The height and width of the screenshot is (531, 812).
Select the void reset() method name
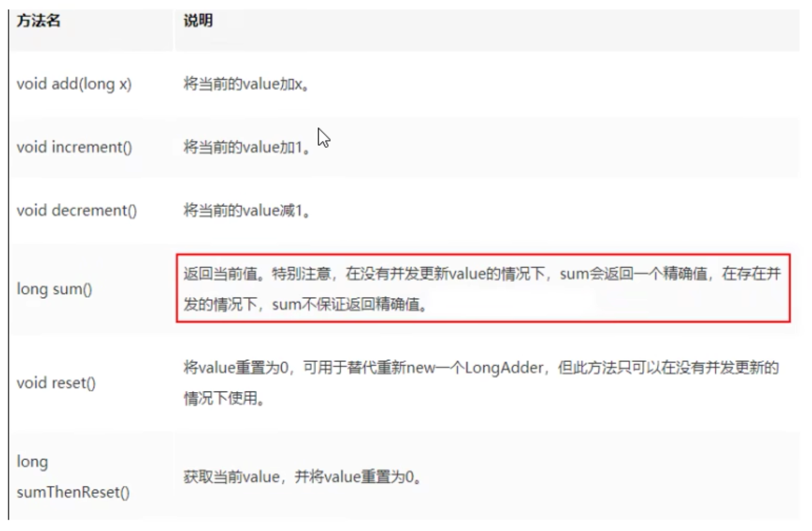pos(56,383)
